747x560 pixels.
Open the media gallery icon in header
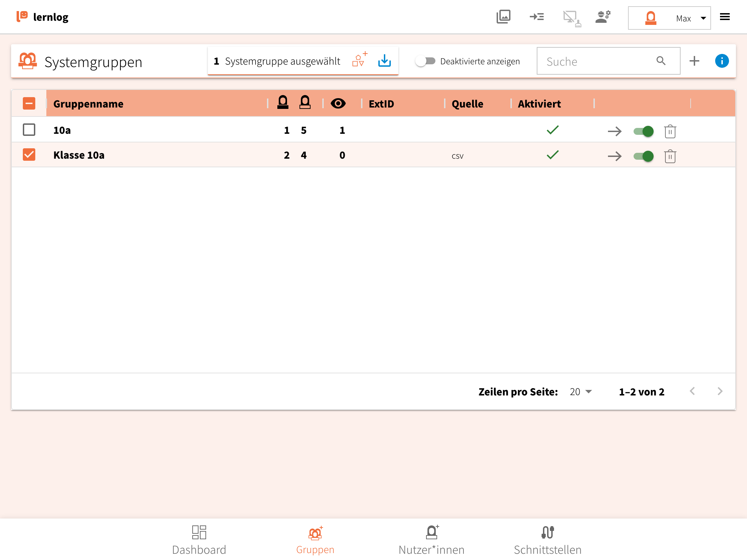point(503,17)
